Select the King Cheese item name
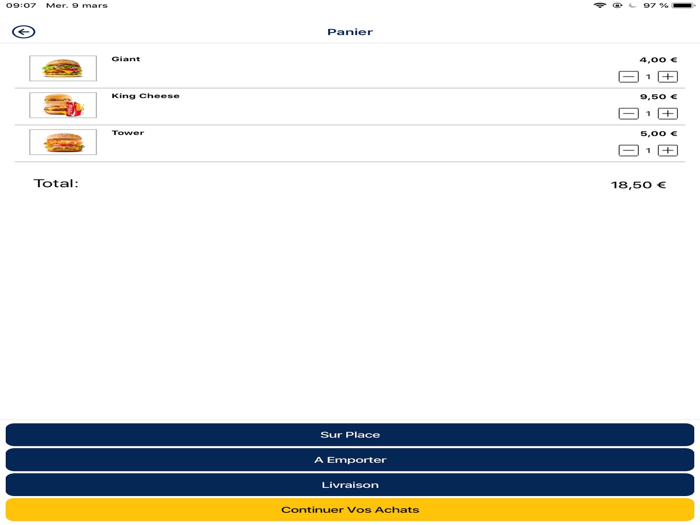This screenshot has height=525, width=700. coord(146,96)
